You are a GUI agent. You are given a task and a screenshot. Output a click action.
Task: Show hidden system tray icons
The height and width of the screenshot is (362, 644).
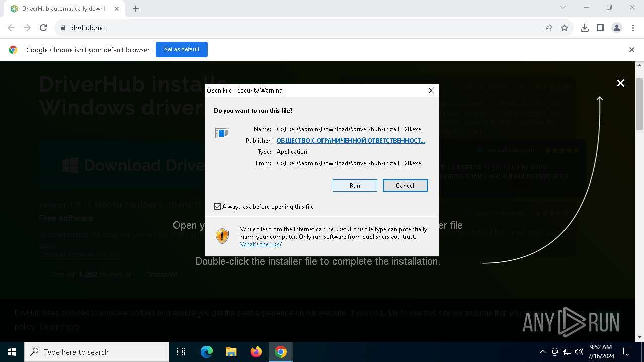click(543, 352)
